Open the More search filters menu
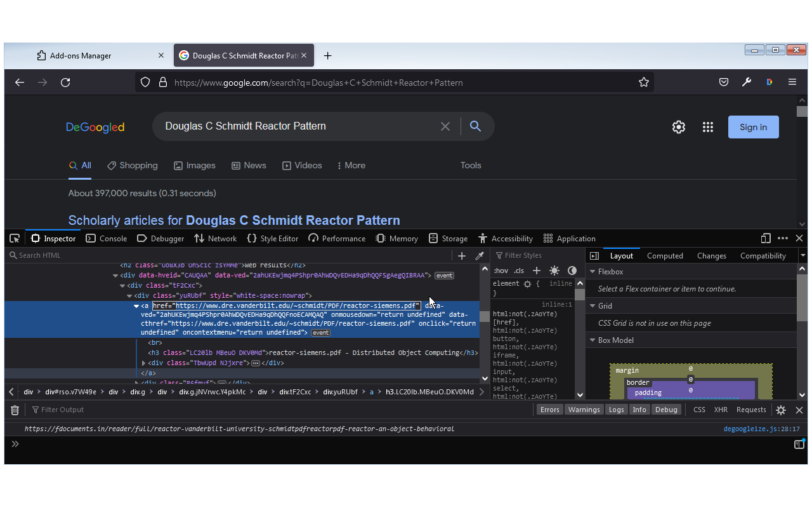This screenshot has width=812, height=508. click(351, 166)
